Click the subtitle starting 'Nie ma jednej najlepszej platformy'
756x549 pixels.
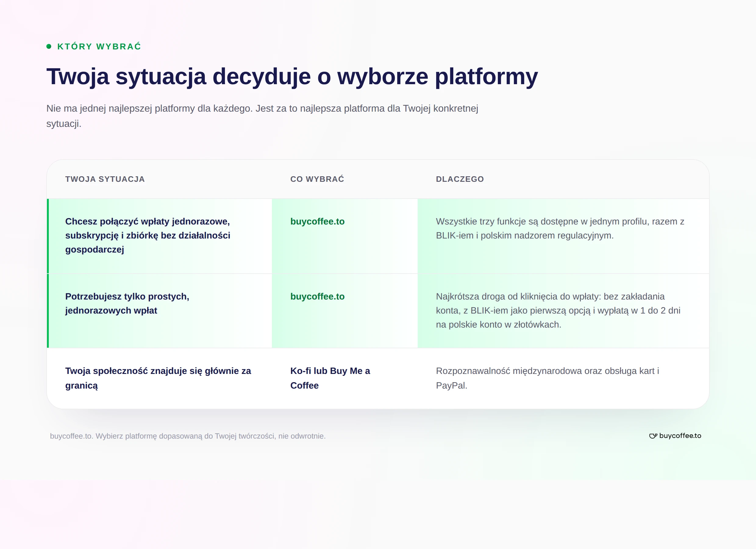(262, 116)
